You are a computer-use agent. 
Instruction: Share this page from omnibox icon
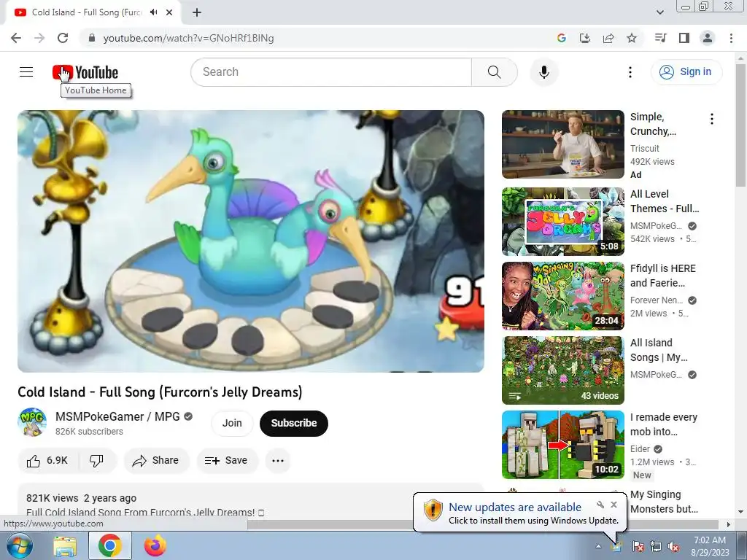[x=608, y=38]
